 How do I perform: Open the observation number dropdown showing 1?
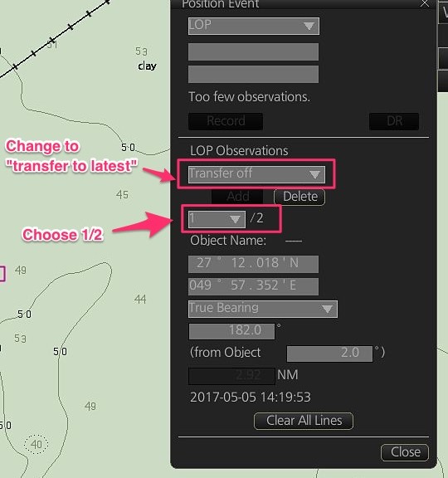coord(217,219)
